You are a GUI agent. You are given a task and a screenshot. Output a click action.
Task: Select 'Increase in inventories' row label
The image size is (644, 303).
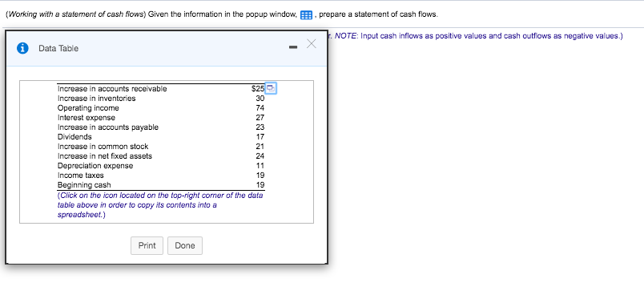click(96, 99)
